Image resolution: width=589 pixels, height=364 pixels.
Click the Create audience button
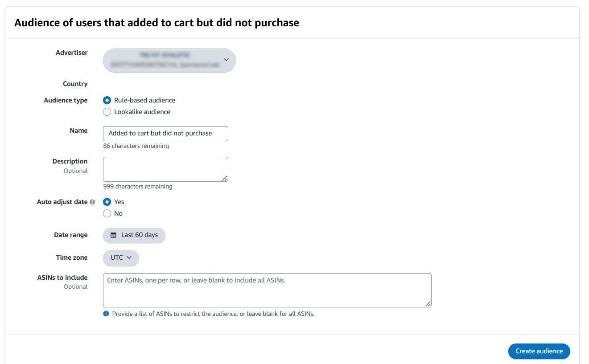539,351
